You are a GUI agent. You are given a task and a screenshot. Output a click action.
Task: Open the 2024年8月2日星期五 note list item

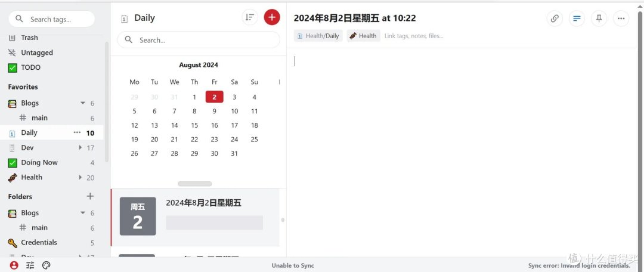coord(195,217)
